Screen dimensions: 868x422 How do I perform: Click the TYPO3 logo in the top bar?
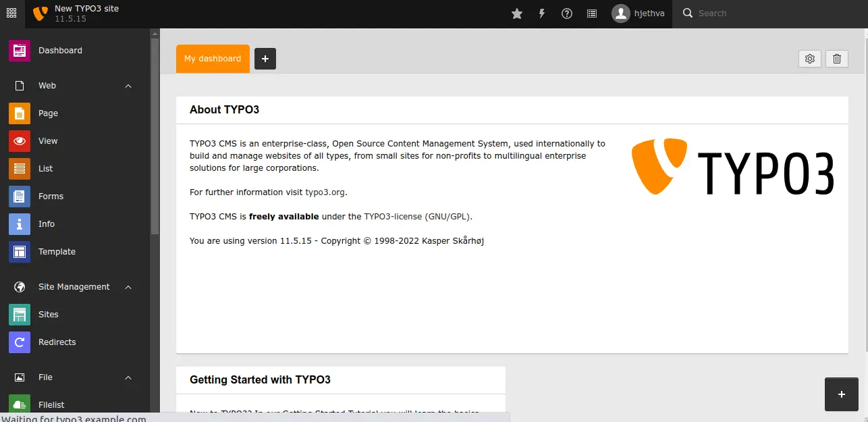coord(40,13)
